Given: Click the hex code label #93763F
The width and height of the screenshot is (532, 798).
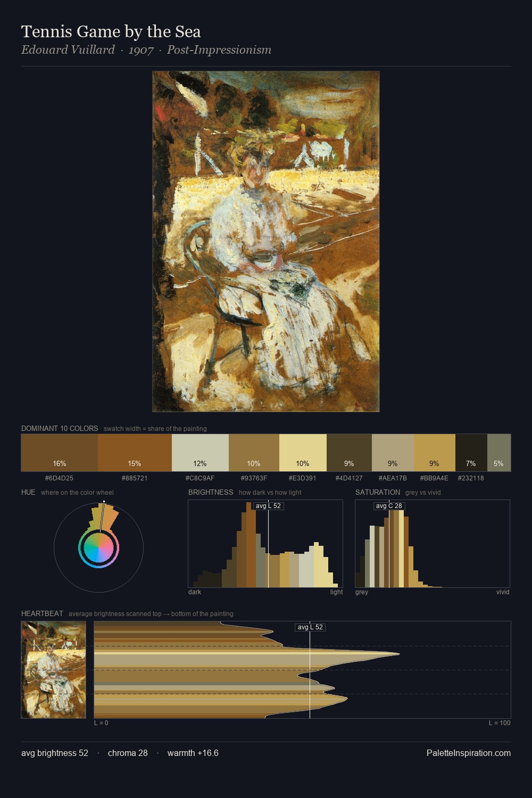Looking at the screenshot, I should 254,478.
